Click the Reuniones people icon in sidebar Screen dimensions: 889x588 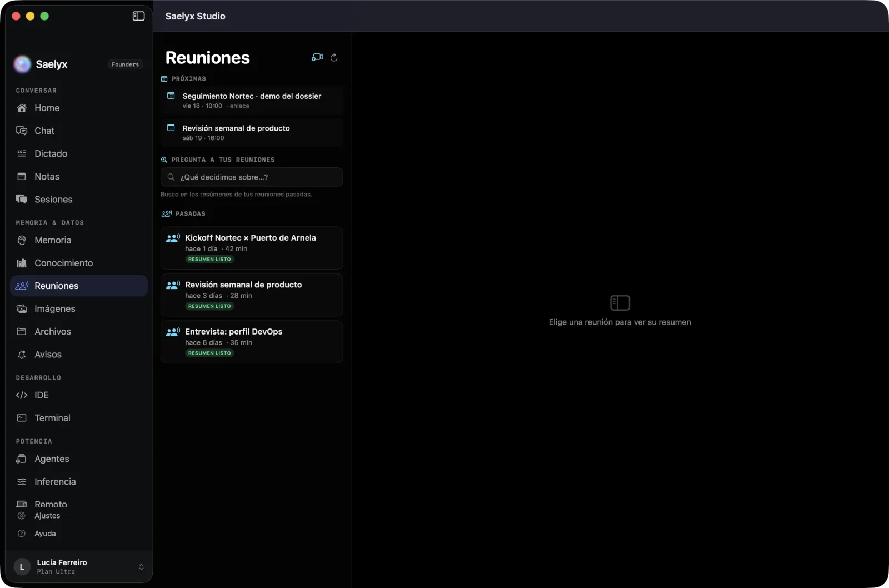(22, 286)
